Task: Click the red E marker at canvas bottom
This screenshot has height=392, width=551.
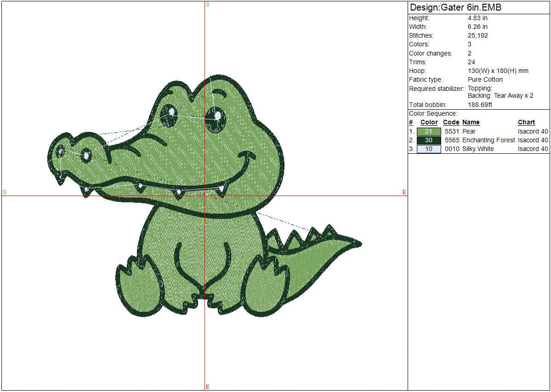Action: point(208,387)
